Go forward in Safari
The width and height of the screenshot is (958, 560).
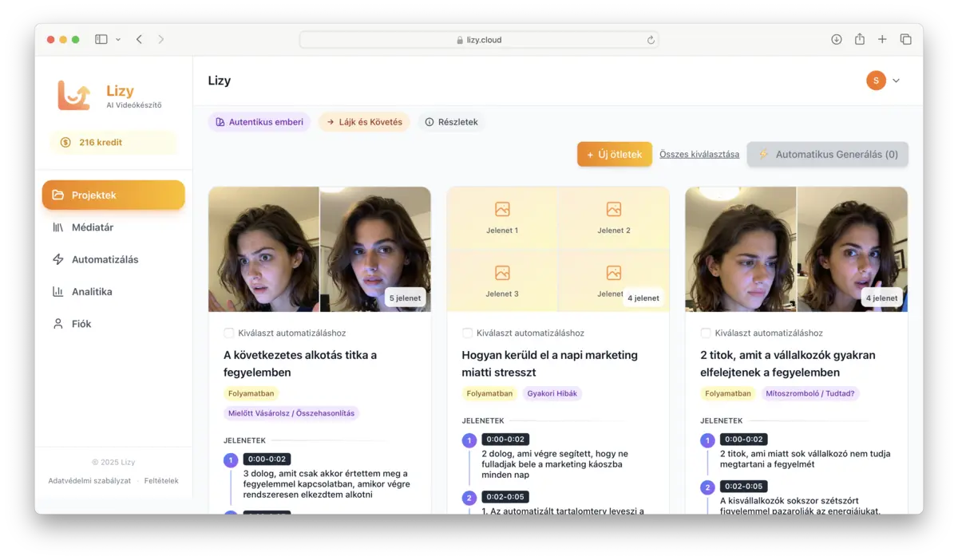161,39
